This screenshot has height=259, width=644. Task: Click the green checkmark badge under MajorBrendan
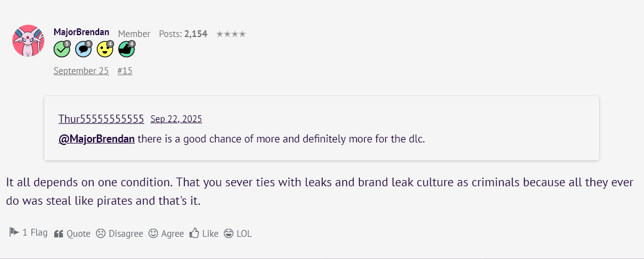62,49
